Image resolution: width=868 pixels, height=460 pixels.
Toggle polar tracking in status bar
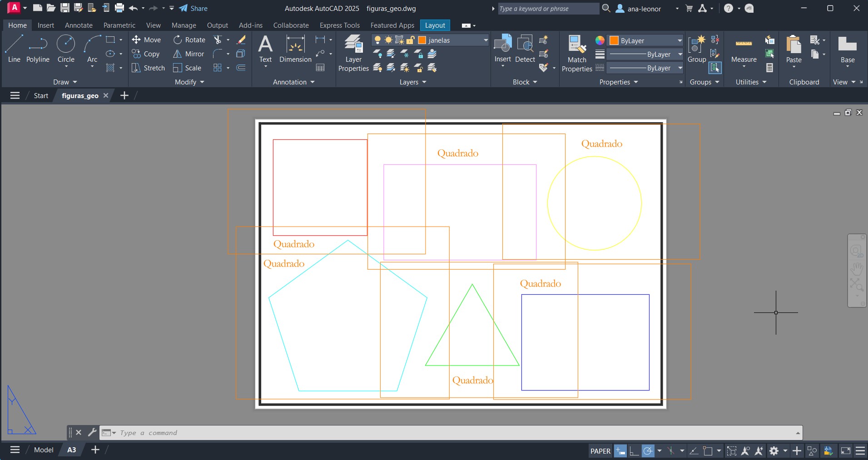pos(648,451)
